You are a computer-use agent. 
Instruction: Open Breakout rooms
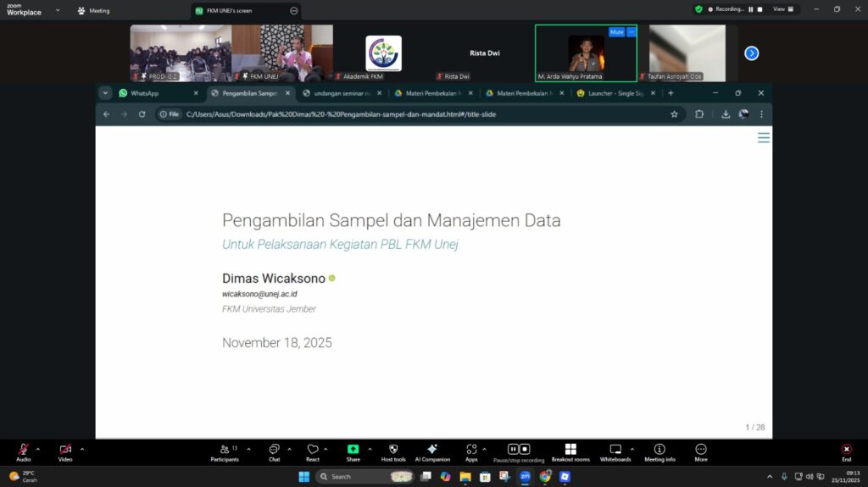coord(570,451)
